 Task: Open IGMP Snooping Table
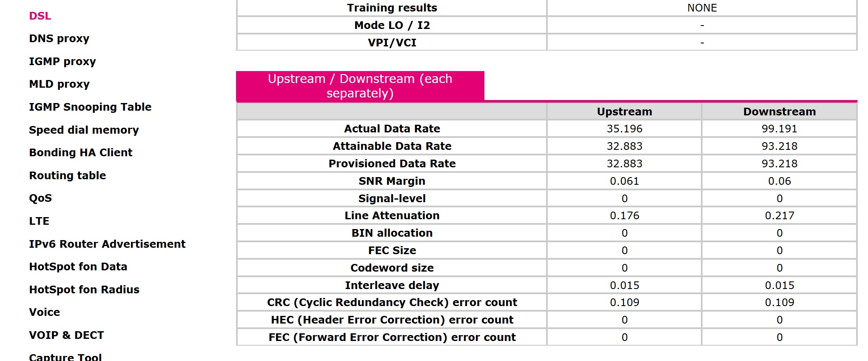click(90, 107)
